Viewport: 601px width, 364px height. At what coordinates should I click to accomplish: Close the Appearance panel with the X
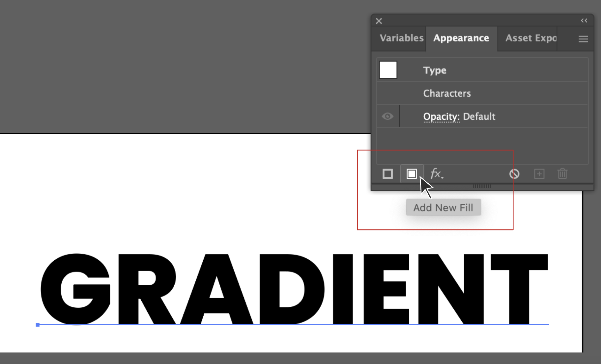pos(379,21)
